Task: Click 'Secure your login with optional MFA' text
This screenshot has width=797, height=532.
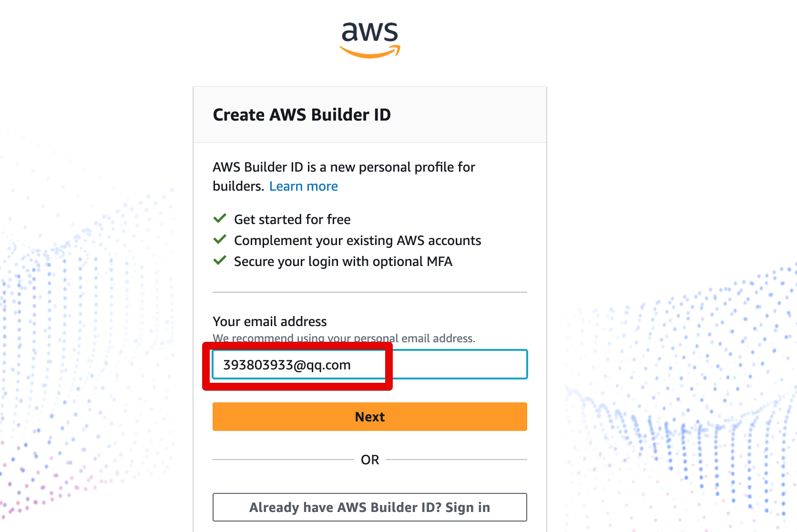Action: tap(343, 261)
